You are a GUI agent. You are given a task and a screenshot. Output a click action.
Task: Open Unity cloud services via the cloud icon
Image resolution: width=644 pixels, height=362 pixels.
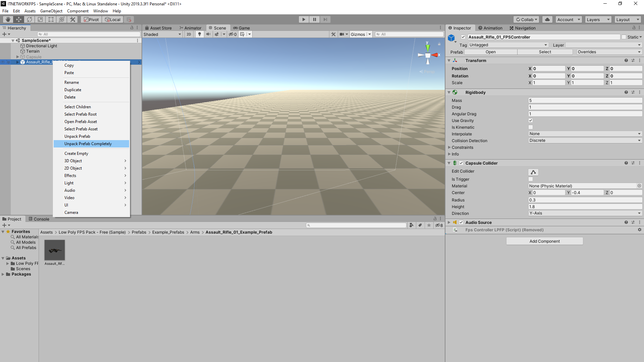point(547,19)
